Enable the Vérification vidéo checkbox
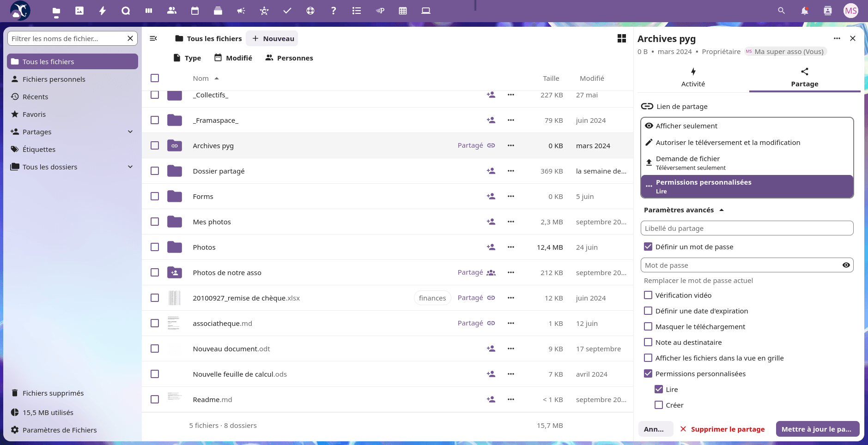The image size is (868, 445). (648, 295)
